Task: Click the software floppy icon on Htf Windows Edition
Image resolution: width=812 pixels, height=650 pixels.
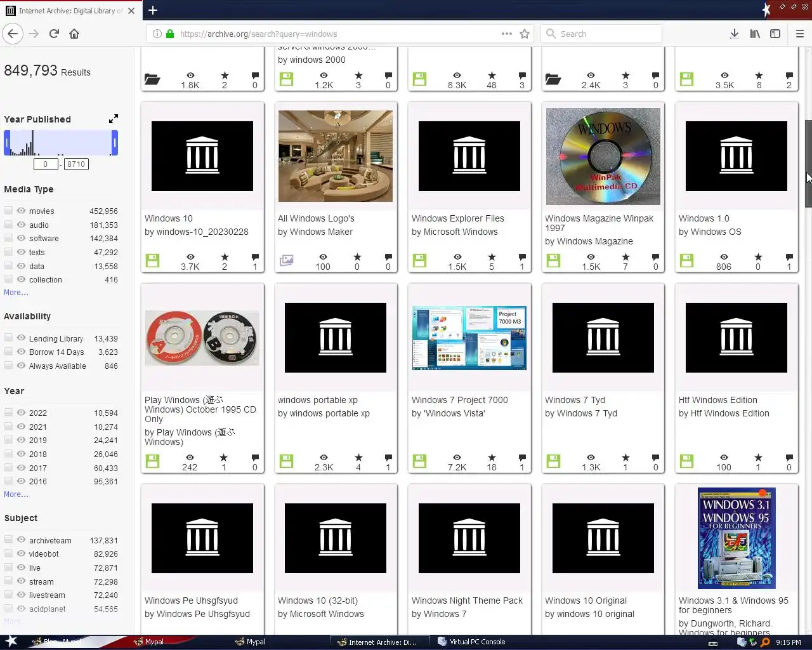Action: 687,461
